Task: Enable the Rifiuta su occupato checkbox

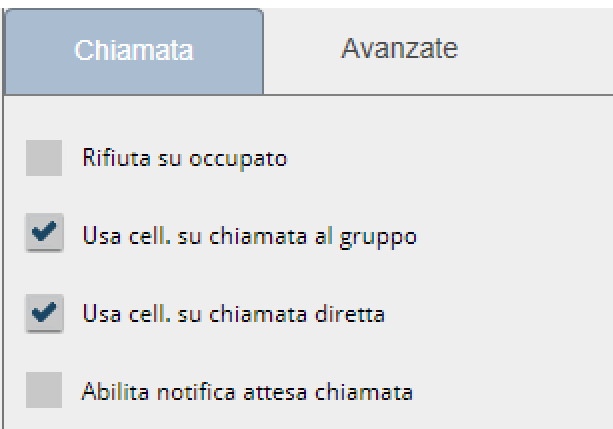Action: point(44,160)
